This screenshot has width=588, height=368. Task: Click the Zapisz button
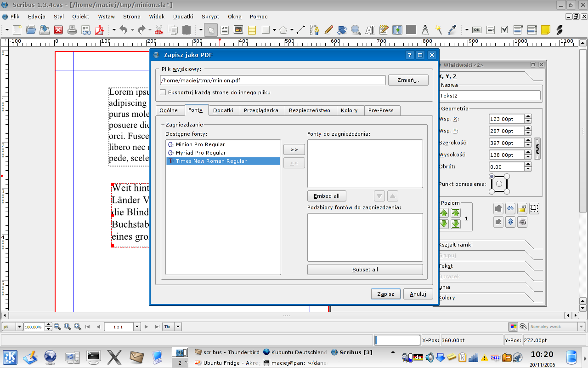385,294
